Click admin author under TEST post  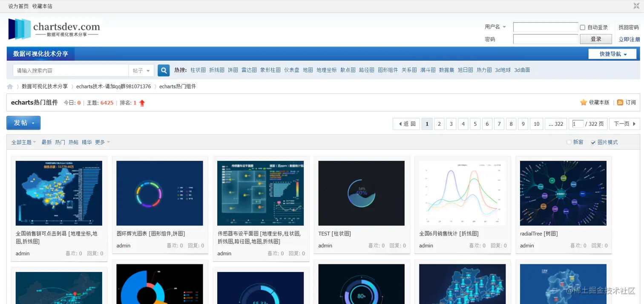(325, 246)
